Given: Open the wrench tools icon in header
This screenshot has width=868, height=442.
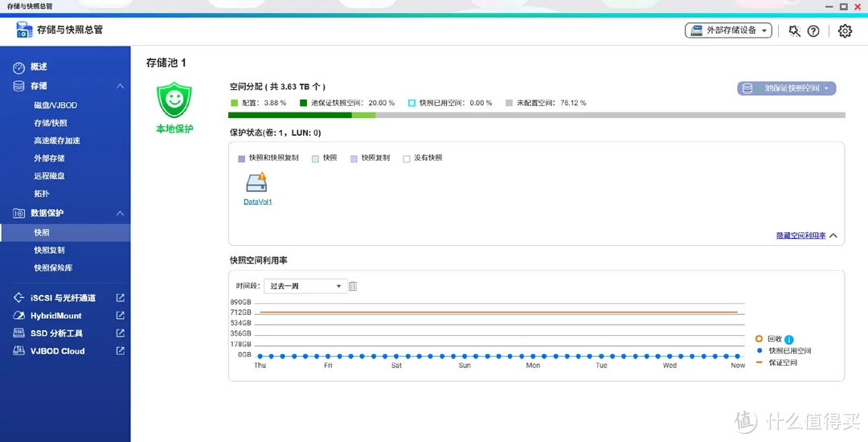Looking at the screenshot, I should point(794,31).
